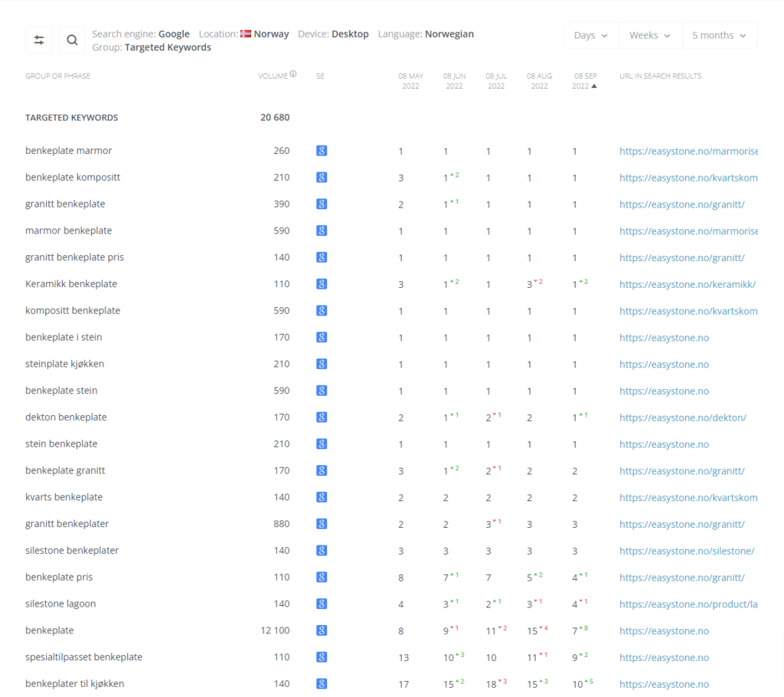Viewport: 784px width, 697px height.
Task: Expand the 5 months range dropdown
Action: click(x=720, y=35)
